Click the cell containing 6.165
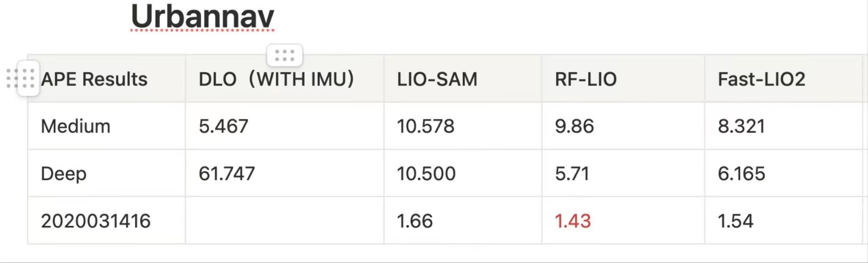The width and height of the screenshot is (868, 263). [x=784, y=173]
